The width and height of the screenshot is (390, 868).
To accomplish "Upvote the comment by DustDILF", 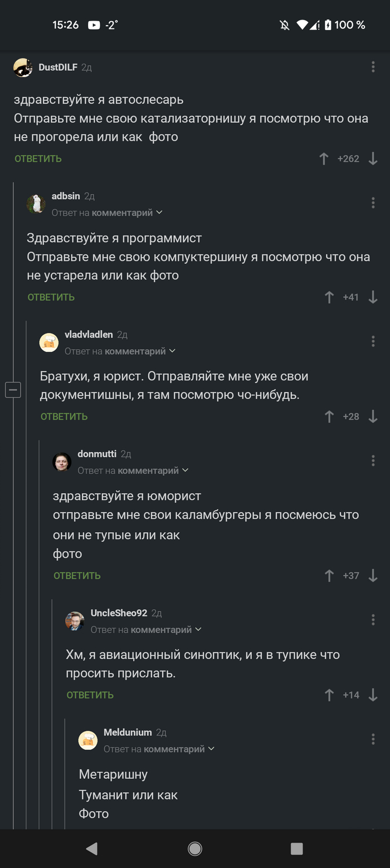I will pyautogui.click(x=324, y=158).
